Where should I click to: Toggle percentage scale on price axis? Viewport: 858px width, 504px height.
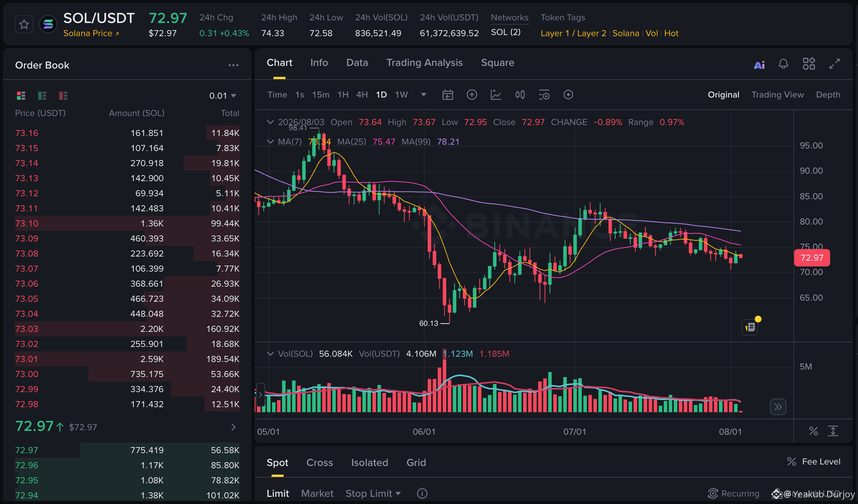pos(814,431)
